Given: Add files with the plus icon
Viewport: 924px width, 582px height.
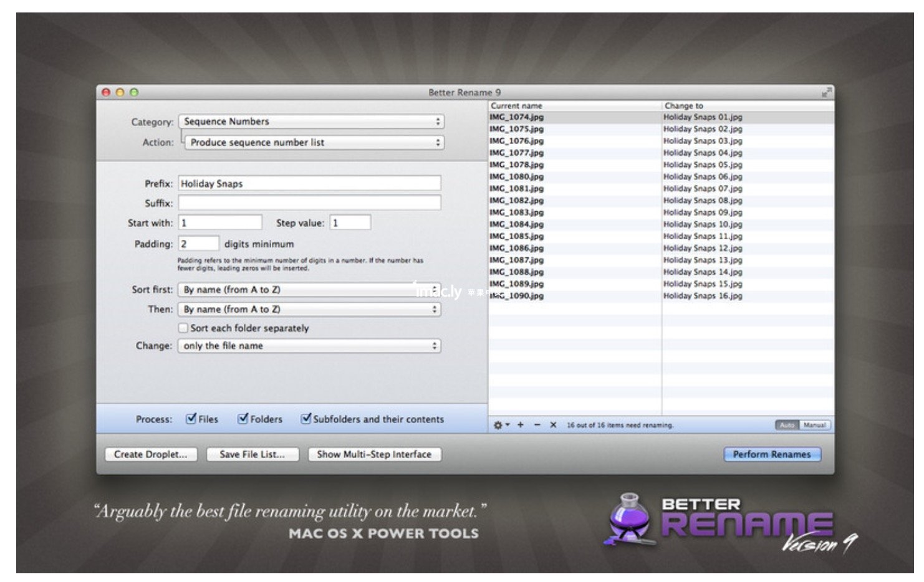Looking at the screenshot, I should tap(520, 425).
